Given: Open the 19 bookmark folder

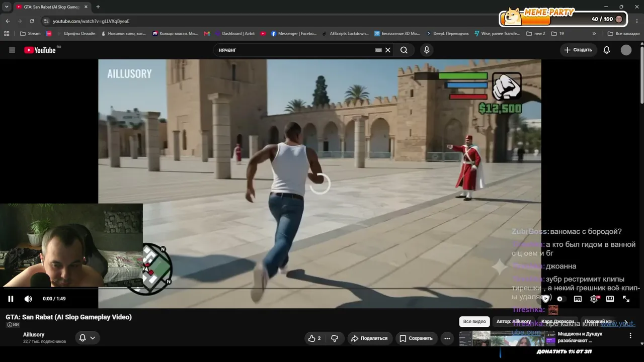Looking at the screenshot, I should [x=557, y=34].
